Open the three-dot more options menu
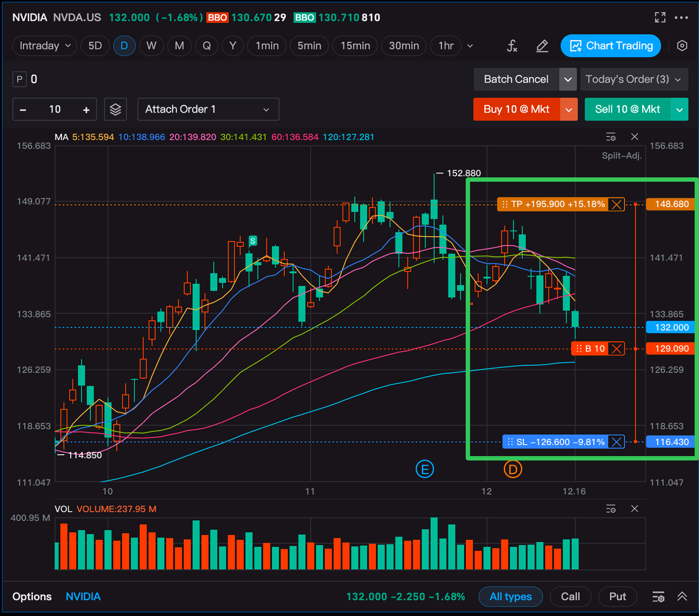The width and height of the screenshot is (699, 616). [x=681, y=17]
